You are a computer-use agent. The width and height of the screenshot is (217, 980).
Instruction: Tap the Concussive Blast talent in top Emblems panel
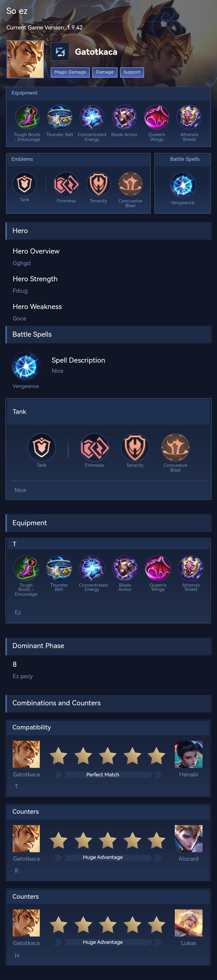[x=130, y=184]
